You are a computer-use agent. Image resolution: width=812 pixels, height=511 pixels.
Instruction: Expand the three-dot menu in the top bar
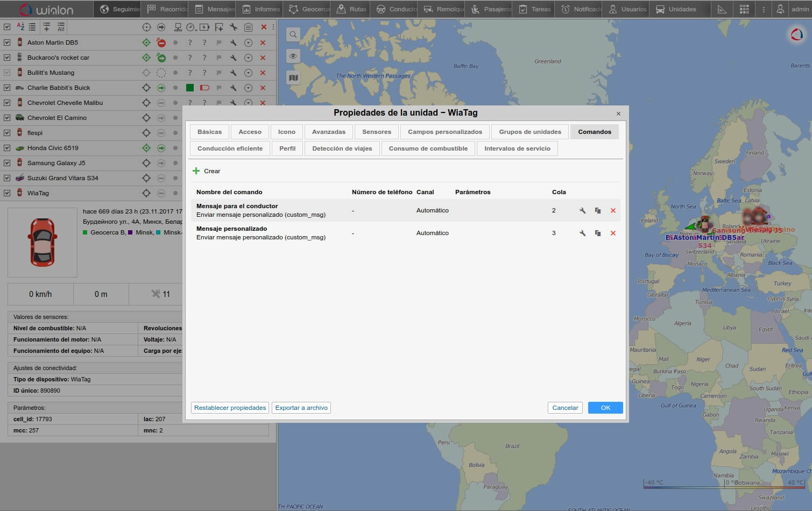[x=763, y=9]
